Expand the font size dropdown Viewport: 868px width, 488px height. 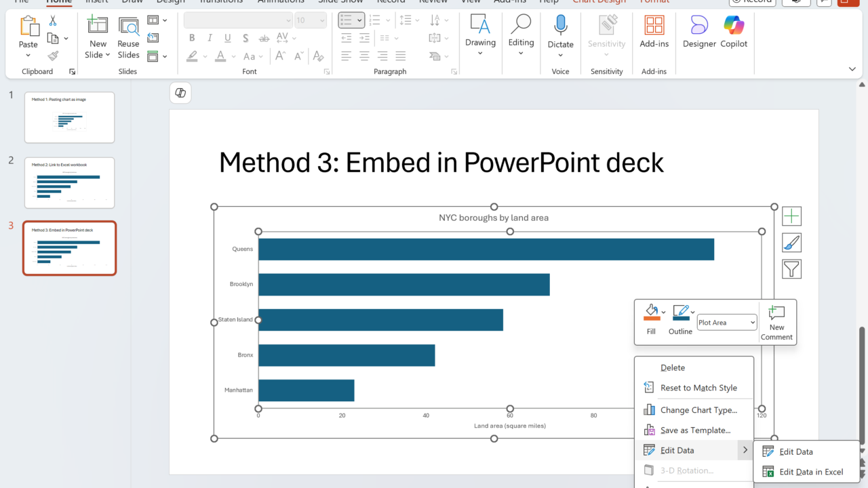click(x=321, y=20)
